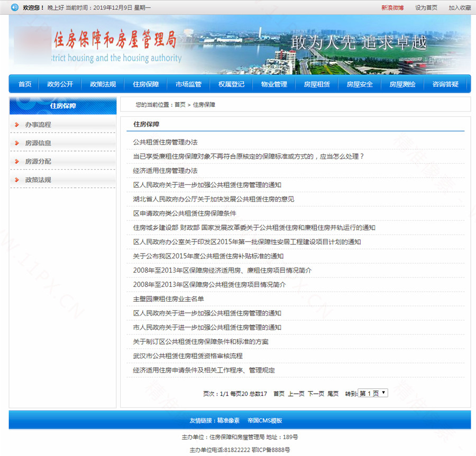
Task: Click the arrow icon beside 政策法规 in sidebar
Action: (x=17, y=180)
